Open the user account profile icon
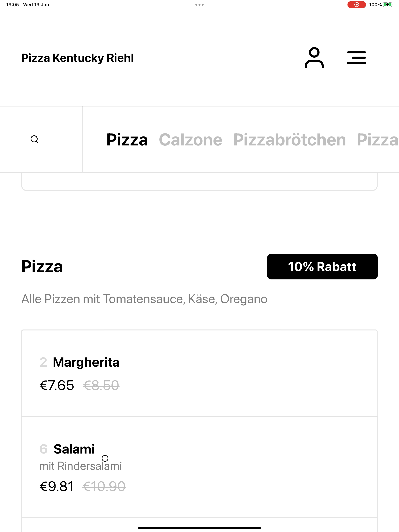 314,58
